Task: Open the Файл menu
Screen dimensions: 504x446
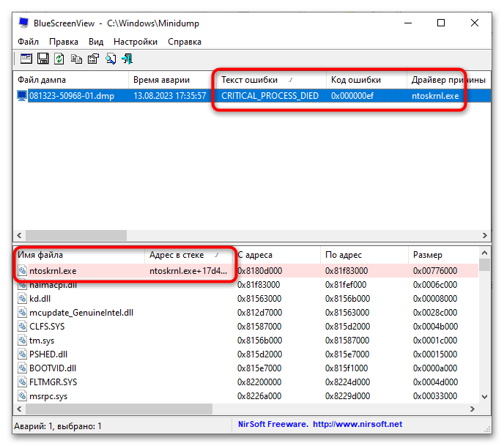Action: coord(28,42)
